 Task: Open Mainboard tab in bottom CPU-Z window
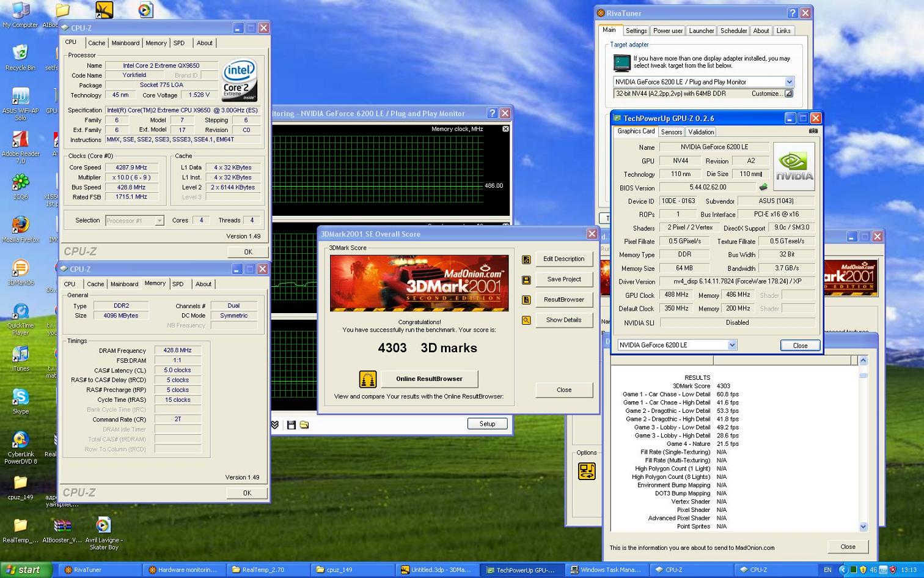125,284
